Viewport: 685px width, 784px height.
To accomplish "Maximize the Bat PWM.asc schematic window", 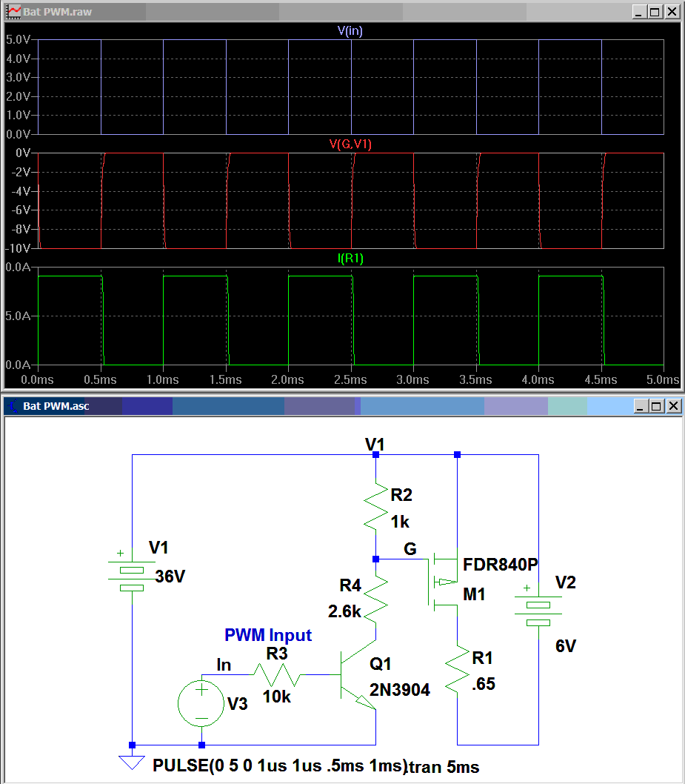I will pyautogui.click(x=656, y=406).
